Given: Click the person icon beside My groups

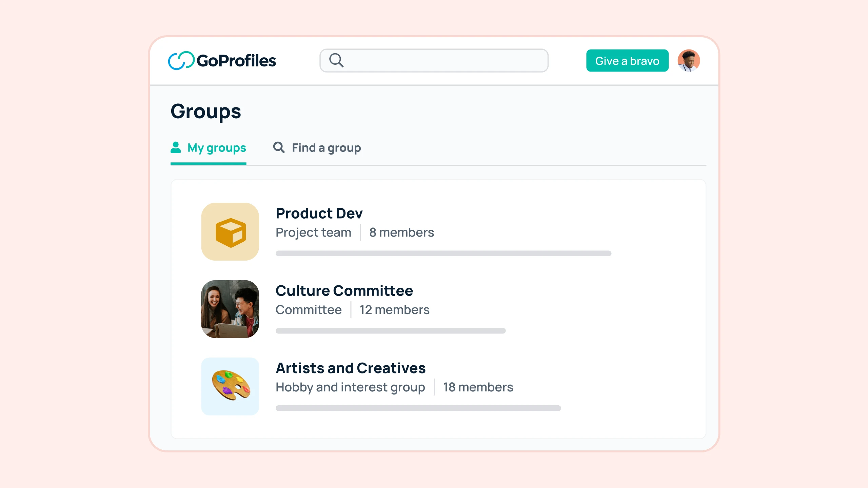Looking at the screenshot, I should pyautogui.click(x=176, y=147).
